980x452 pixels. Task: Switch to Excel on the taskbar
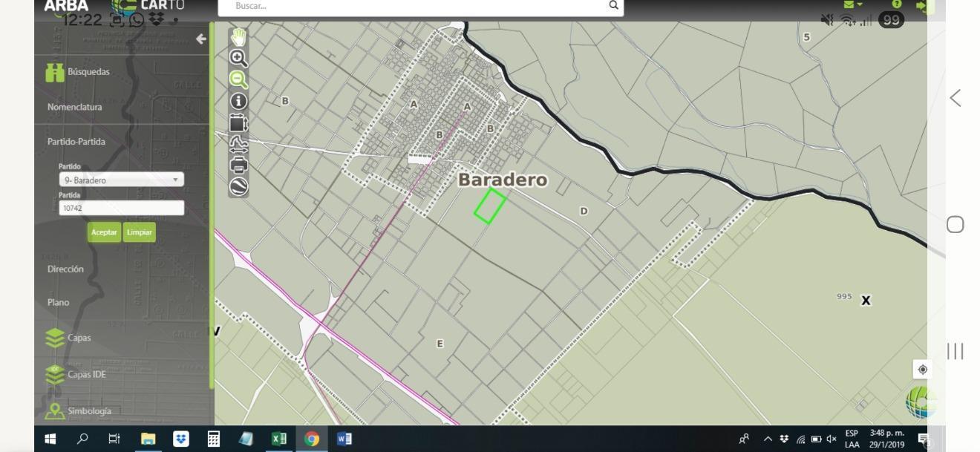278,439
